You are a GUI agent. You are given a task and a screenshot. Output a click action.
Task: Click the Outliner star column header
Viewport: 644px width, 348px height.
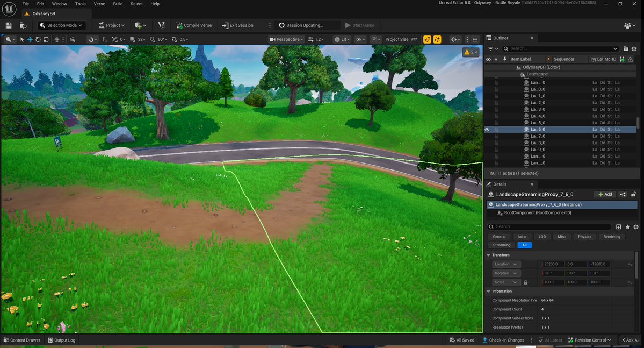tap(496, 59)
